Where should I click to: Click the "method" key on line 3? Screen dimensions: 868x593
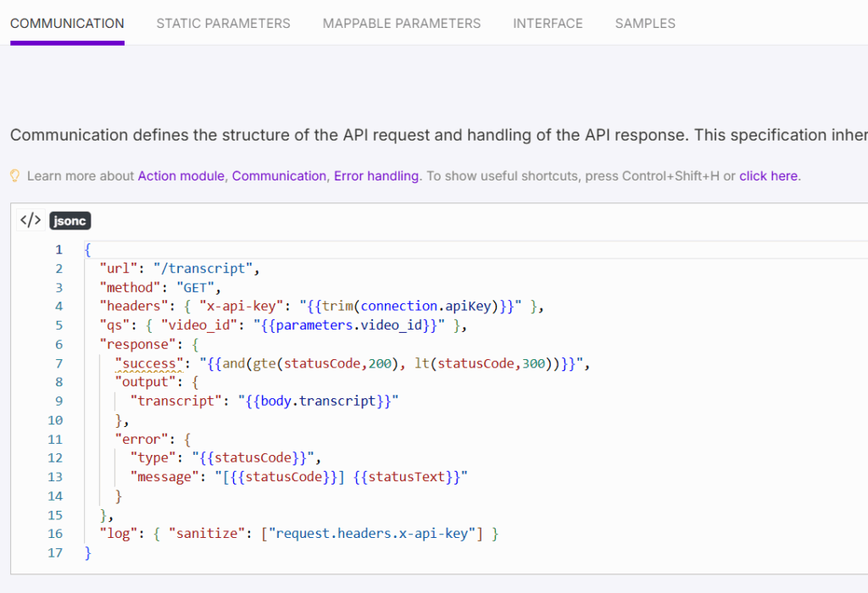pyautogui.click(x=130, y=288)
